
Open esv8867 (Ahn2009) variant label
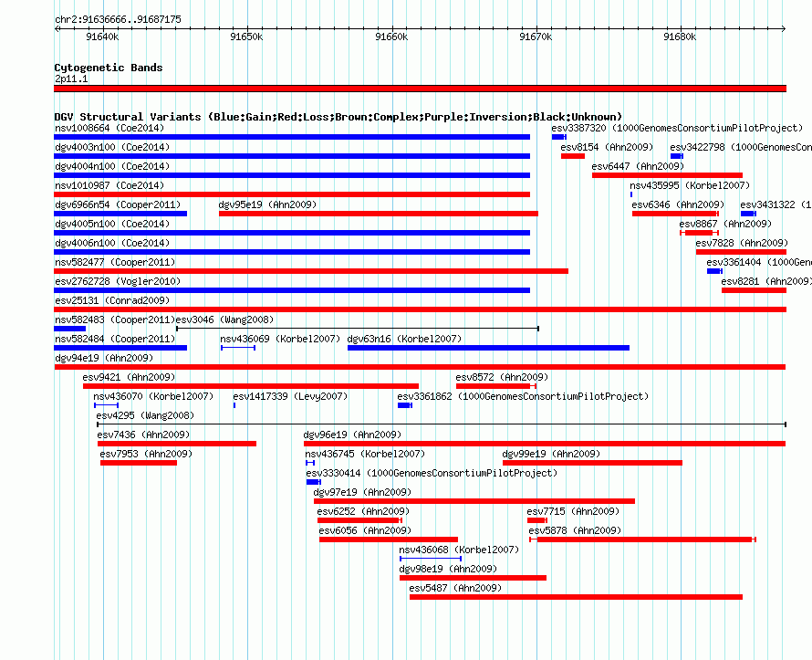tap(725, 224)
